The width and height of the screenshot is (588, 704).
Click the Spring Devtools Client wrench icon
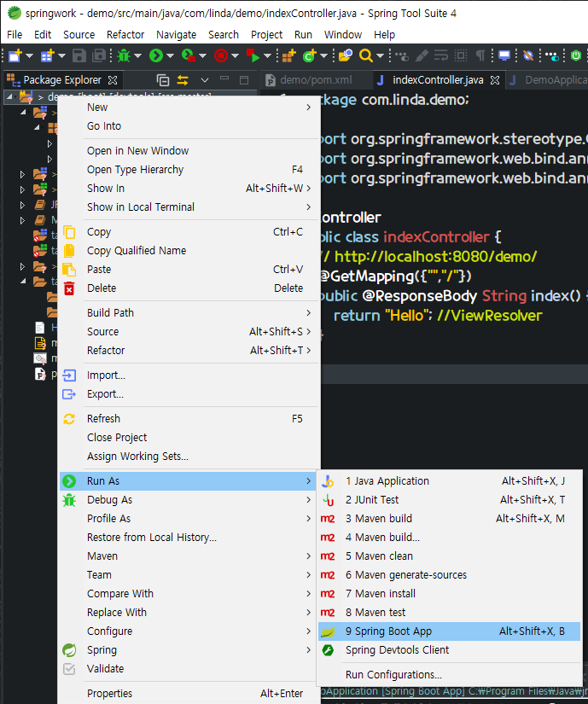(328, 649)
